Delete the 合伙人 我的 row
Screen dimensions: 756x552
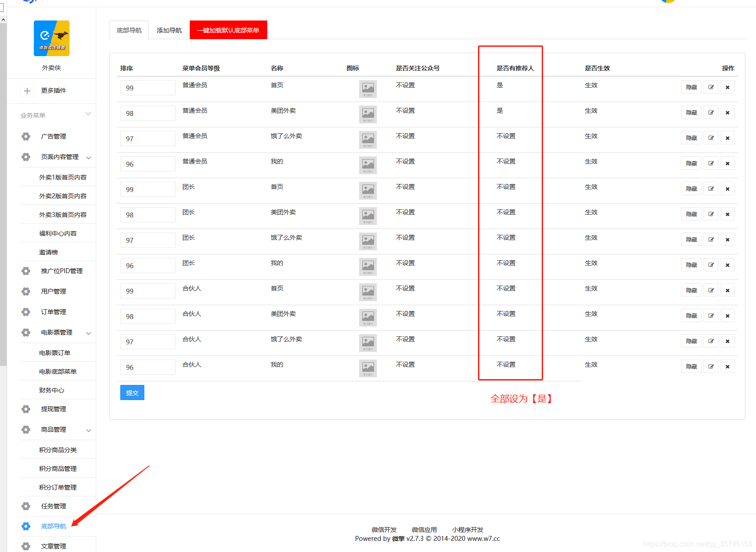click(x=727, y=366)
